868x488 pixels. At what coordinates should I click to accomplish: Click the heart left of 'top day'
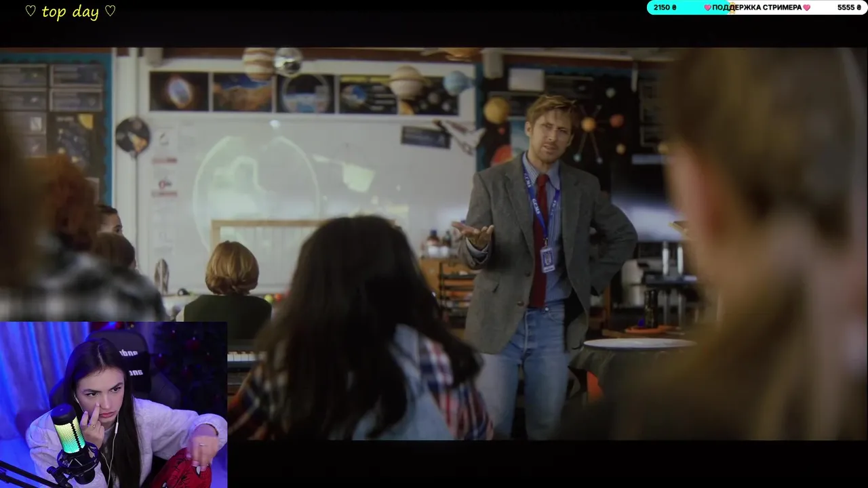pos(31,12)
